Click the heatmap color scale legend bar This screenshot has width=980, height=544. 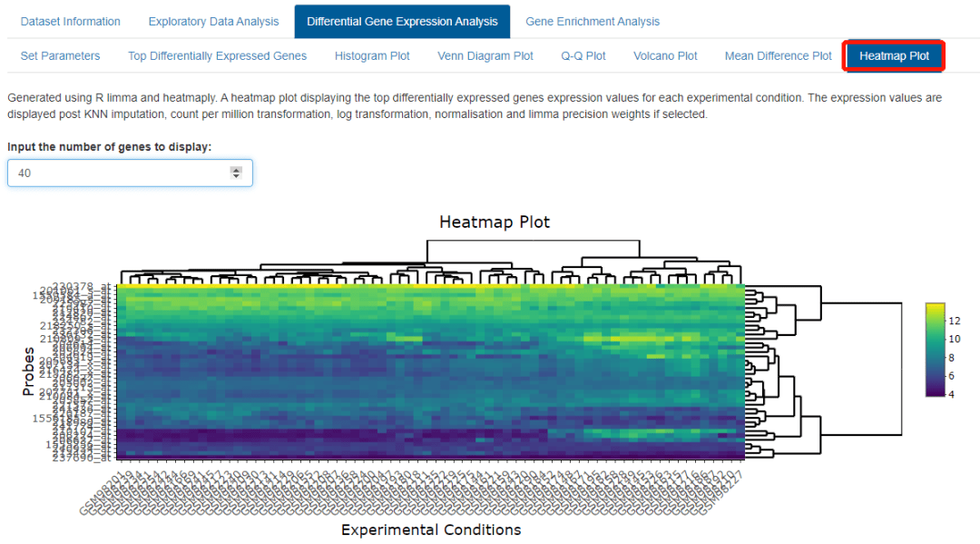point(935,350)
